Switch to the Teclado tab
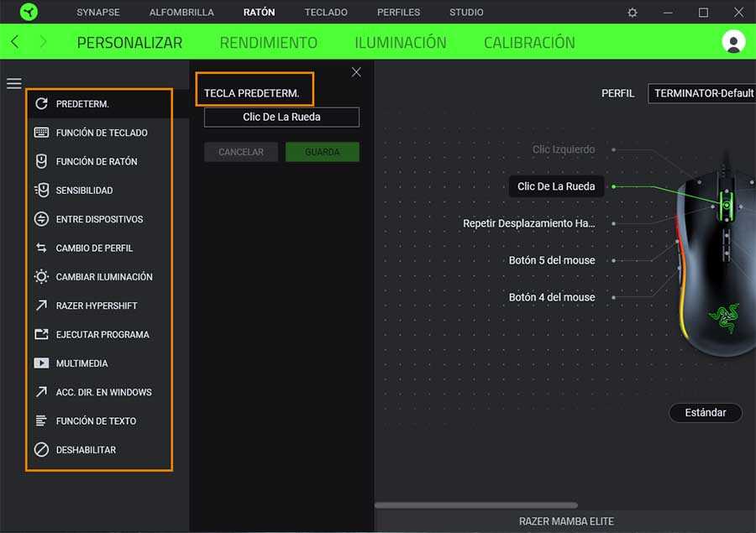Image resolution: width=756 pixels, height=533 pixels. click(x=326, y=13)
